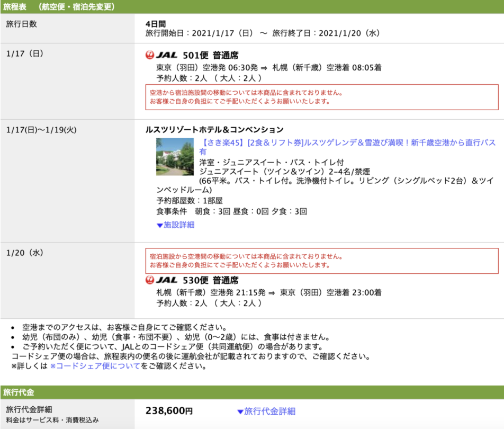The height and width of the screenshot is (429, 504).
Task: Open the コードシェア便について link
Action: click(x=95, y=366)
